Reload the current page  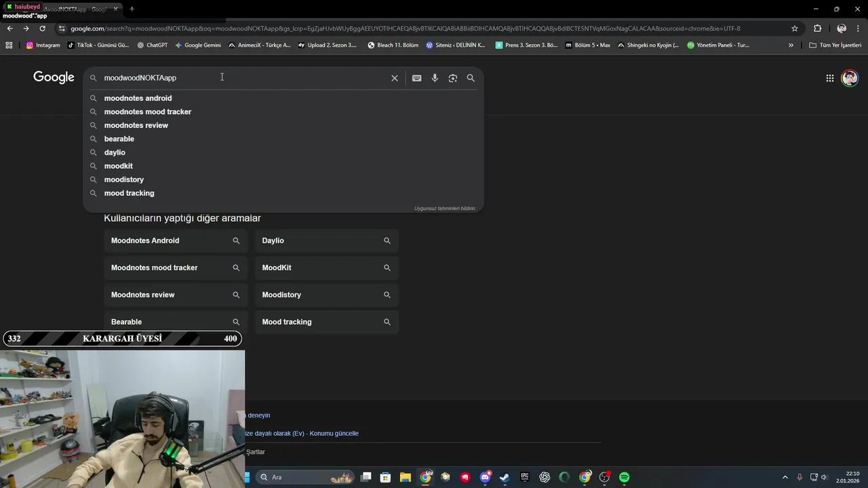[x=42, y=28]
